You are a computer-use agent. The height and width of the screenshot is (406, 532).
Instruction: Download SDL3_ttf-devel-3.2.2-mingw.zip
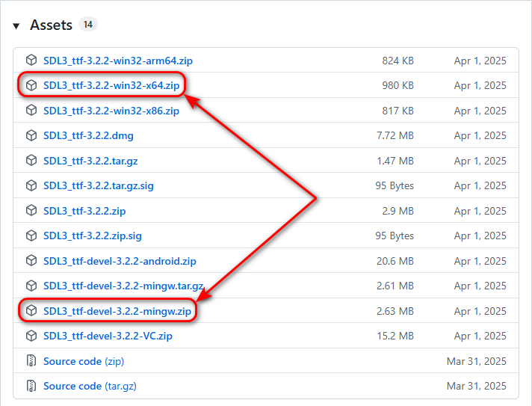[117, 311]
